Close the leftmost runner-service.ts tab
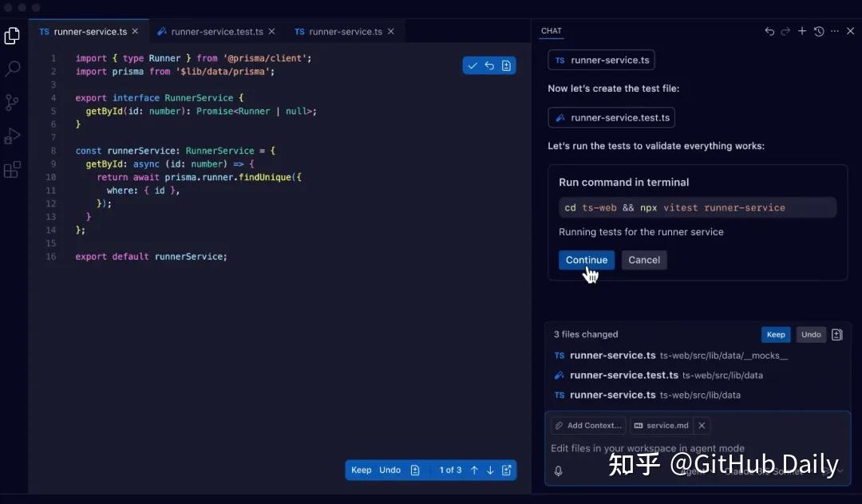 coord(135,31)
